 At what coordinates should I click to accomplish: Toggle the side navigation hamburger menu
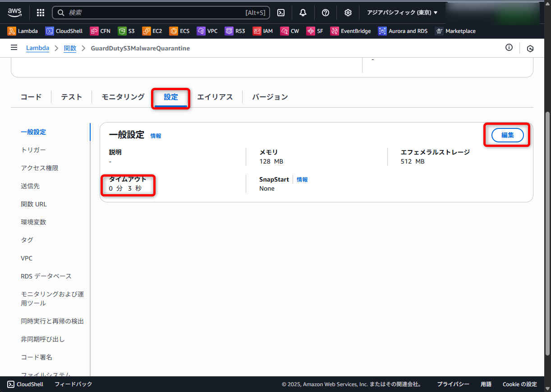pyautogui.click(x=14, y=48)
